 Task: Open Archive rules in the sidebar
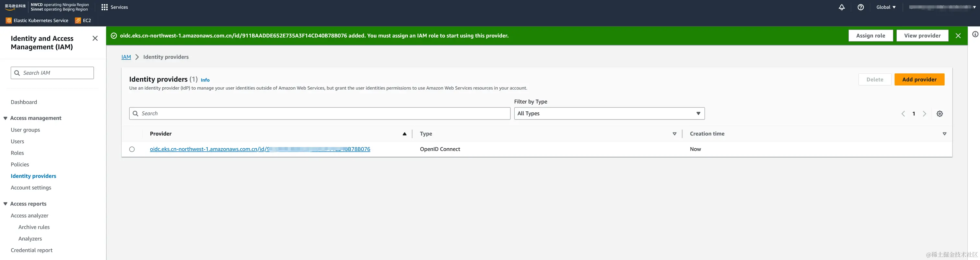(34, 227)
